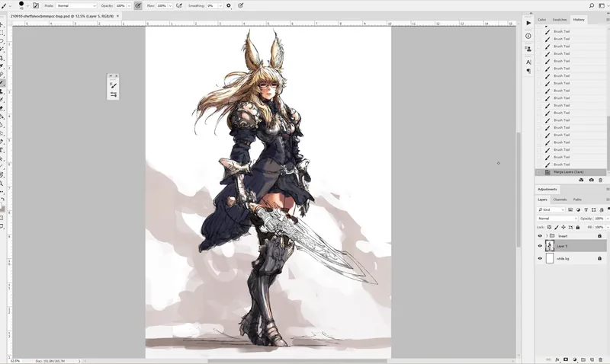Select the document tab for the open PSD
The image size is (610, 364).
(62, 16)
